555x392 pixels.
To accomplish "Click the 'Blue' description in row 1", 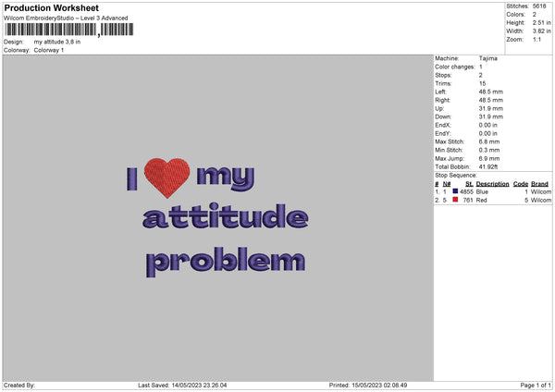I will pos(482,191).
